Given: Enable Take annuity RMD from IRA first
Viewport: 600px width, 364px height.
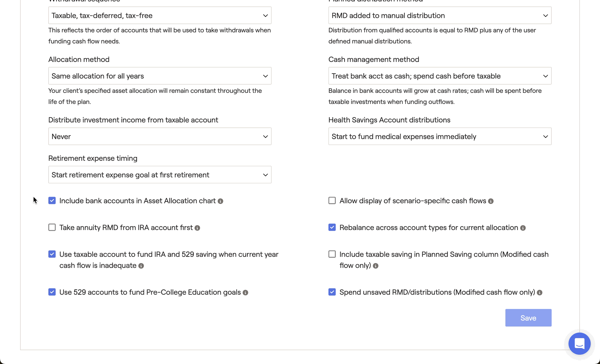Looking at the screenshot, I should pyautogui.click(x=52, y=227).
